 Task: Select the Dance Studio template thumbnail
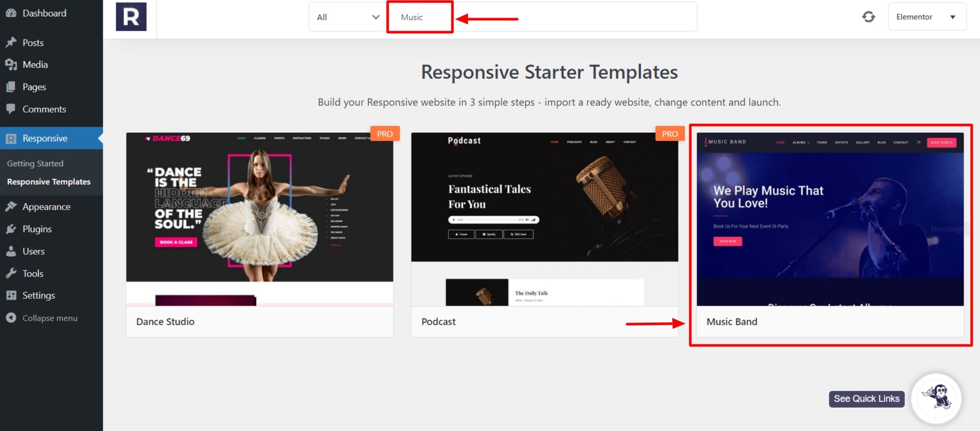point(260,219)
